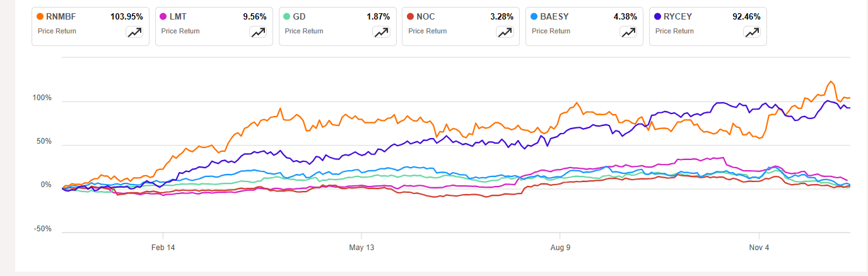868x276 pixels.
Task: Select the RNMBF ticker label
Action: (x=61, y=16)
